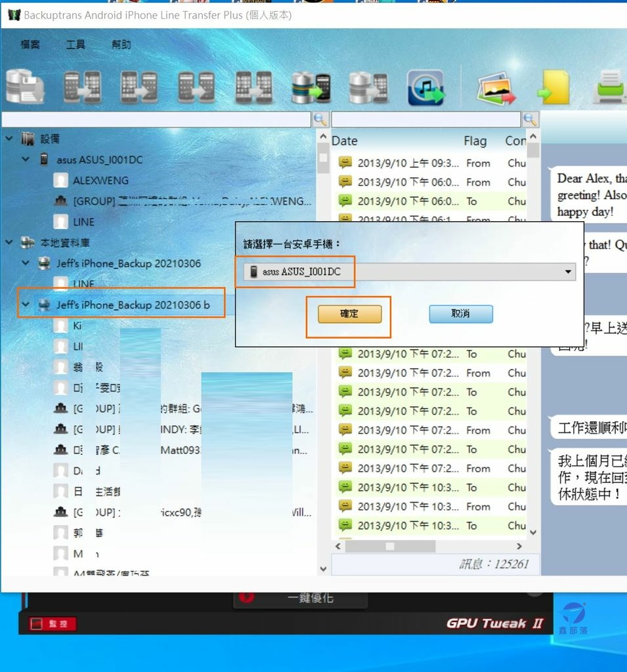Select the message dated 2013/9/10 上午 09:3...
The height and width of the screenshot is (672, 627).
pos(431,163)
